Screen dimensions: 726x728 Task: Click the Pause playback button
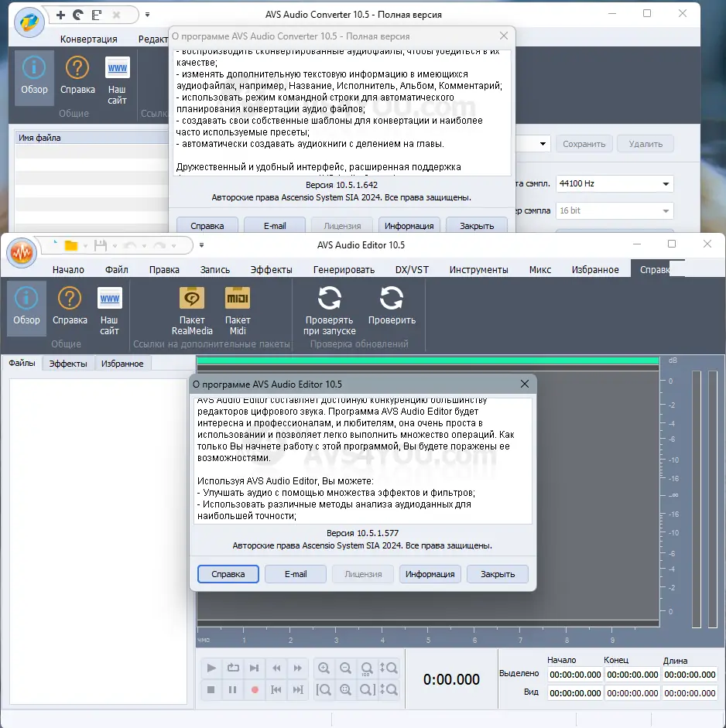pyautogui.click(x=233, y=689)
